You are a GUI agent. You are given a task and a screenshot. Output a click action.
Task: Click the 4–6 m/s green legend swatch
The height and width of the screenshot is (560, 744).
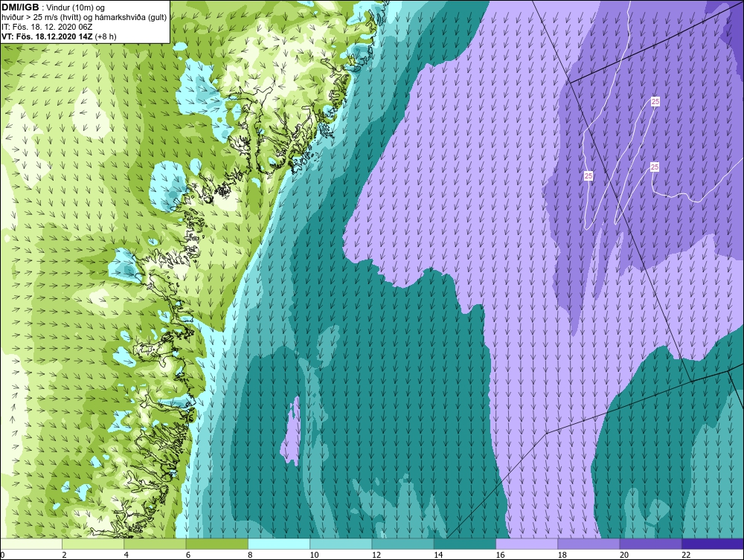pyautogui.click(x=155, y=544)
